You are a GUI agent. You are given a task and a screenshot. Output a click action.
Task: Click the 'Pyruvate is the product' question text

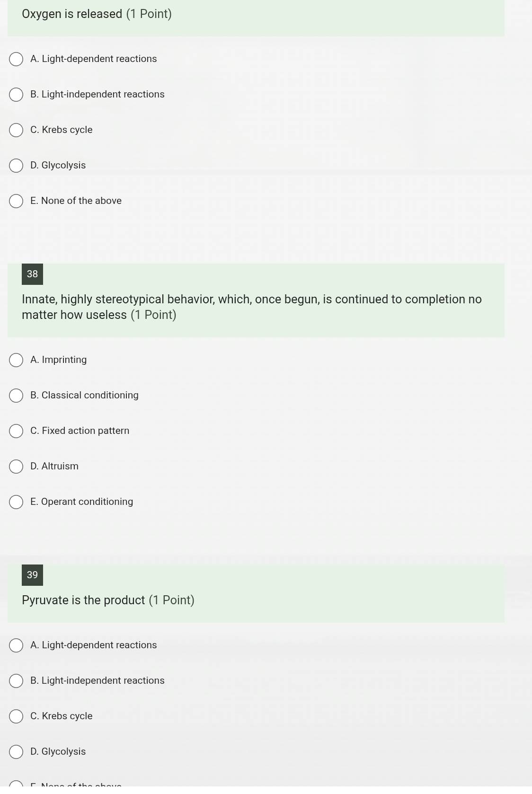pyautogui.click(x=83, y=600)
